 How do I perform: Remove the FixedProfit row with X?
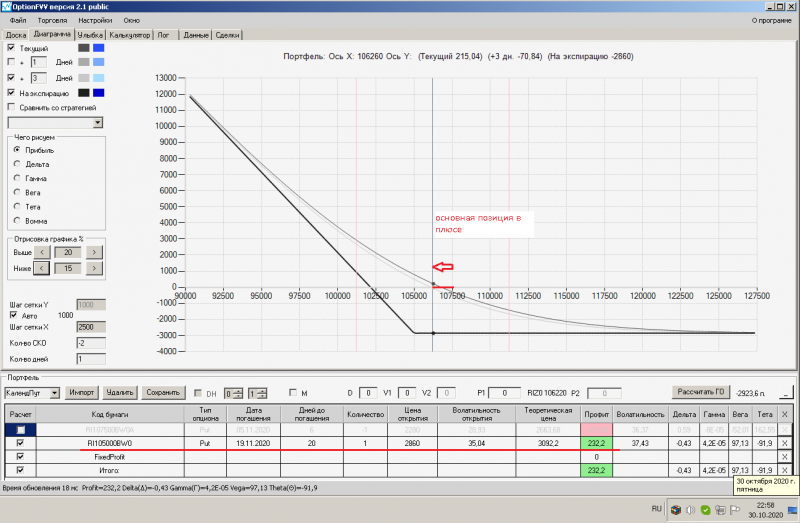785,457
